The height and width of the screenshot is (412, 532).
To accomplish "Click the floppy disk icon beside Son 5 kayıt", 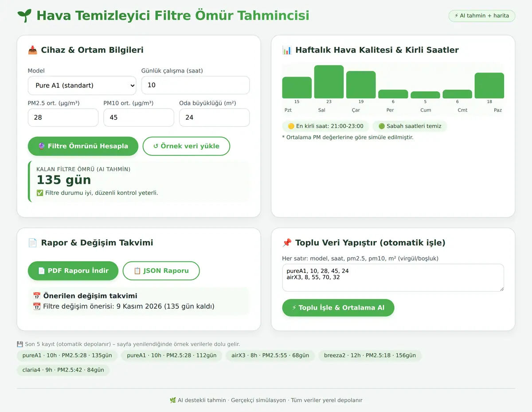I will tap(20, 344).
